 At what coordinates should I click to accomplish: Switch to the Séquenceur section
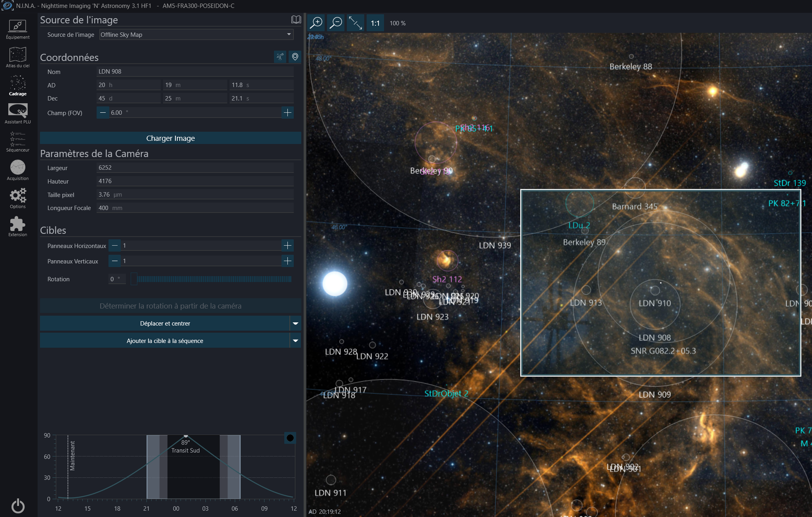click(17, 142)
